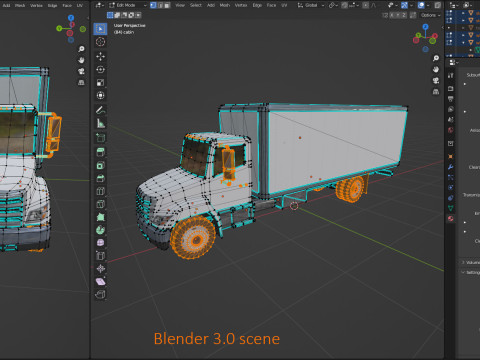Open the Vertex menu in right viewport
Image resolution: width=480 pixels, height=360 pixels.
(x=241, y=5)
